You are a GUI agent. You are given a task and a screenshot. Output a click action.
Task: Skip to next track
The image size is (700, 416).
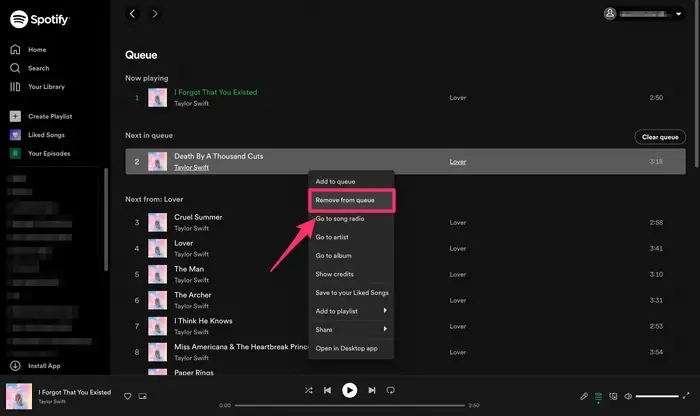click(372, 390)
